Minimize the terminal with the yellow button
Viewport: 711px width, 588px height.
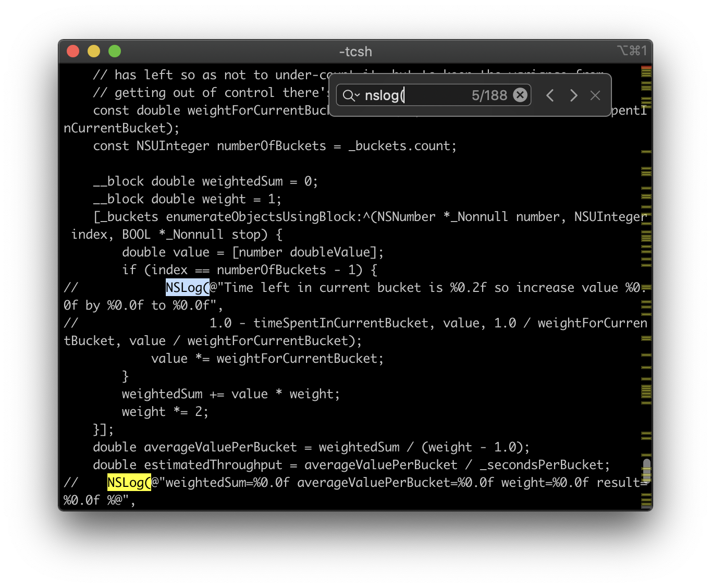pos(94,51)
